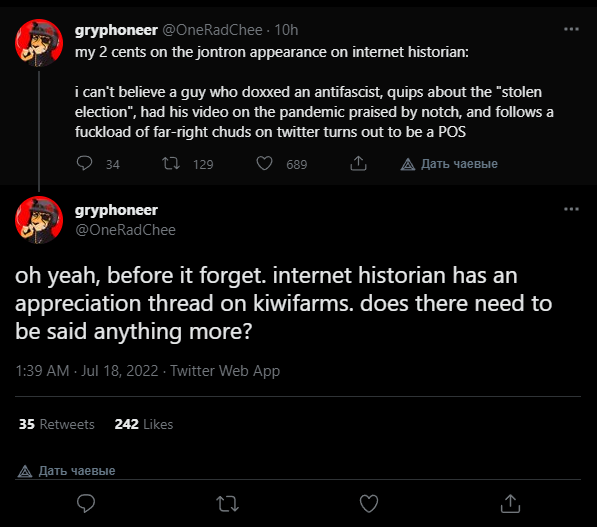This screenshot has height=527, width=597.
Task: Open the 1:39 AM · Jul 18, 2022 timestamp
Action: [x=87, y=371]
